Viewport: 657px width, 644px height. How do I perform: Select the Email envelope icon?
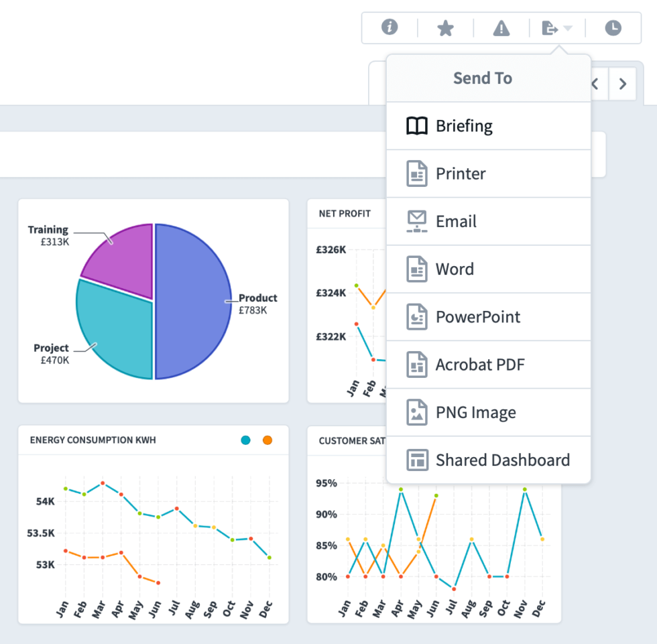[416, 221]
